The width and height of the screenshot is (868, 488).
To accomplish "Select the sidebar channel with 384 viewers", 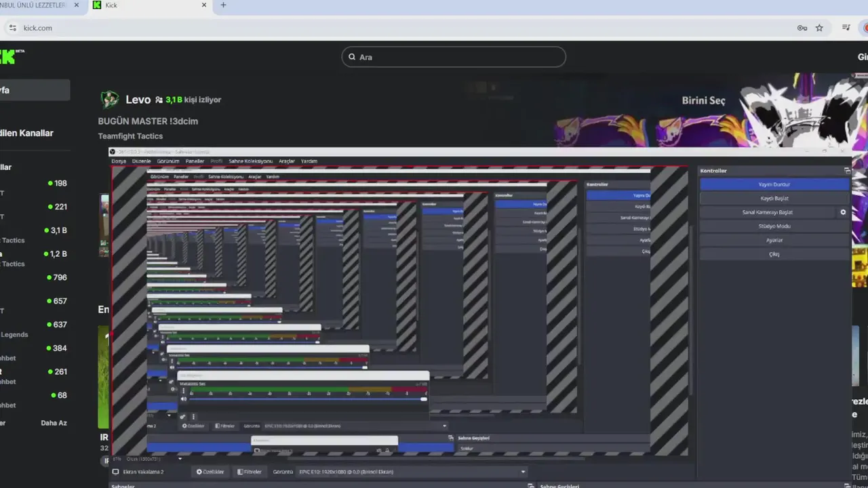I will [x=34, y=348].
